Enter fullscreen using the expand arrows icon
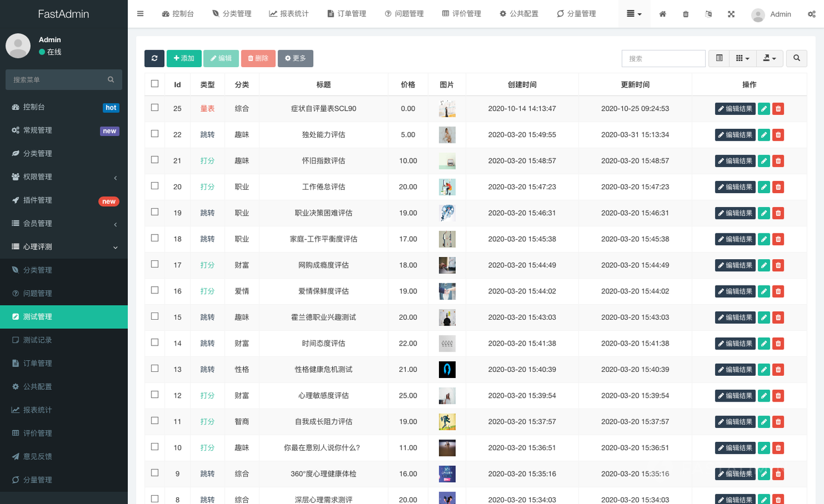 [x=731, y=14]
